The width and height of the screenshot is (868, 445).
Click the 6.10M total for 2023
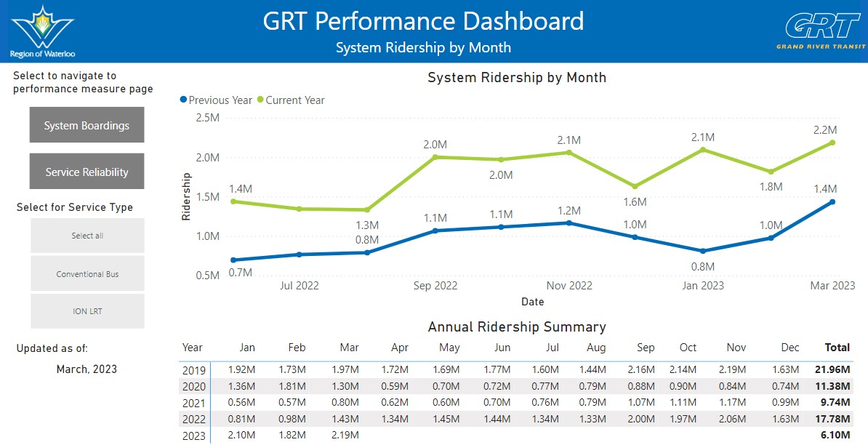pyautogui.click(x=835, y=435)
